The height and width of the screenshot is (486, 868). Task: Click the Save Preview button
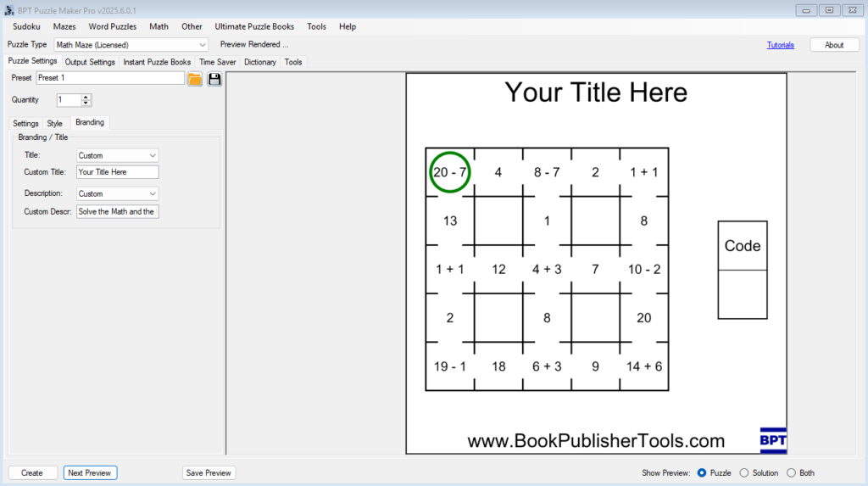[209, 472]
